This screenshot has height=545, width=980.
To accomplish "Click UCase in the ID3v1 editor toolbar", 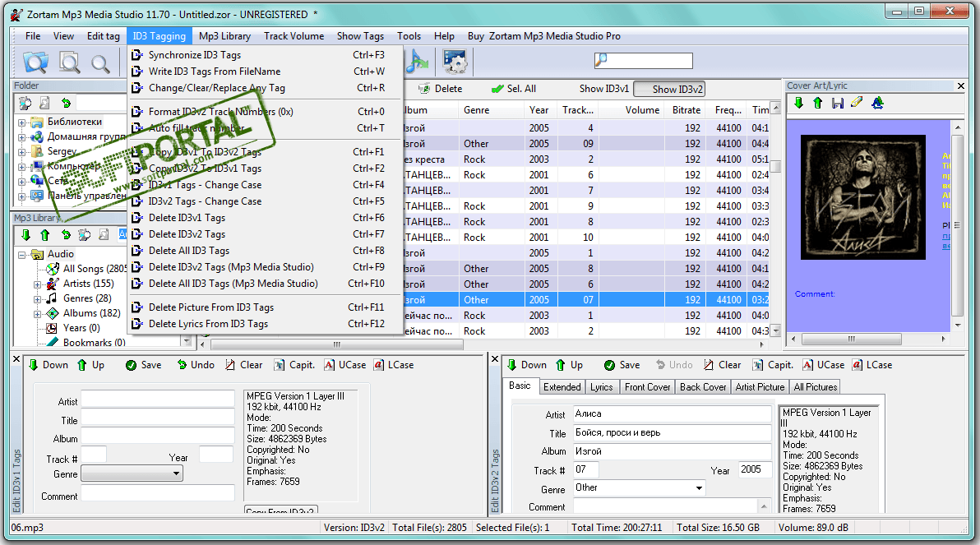I will click(x=345, y=365).
